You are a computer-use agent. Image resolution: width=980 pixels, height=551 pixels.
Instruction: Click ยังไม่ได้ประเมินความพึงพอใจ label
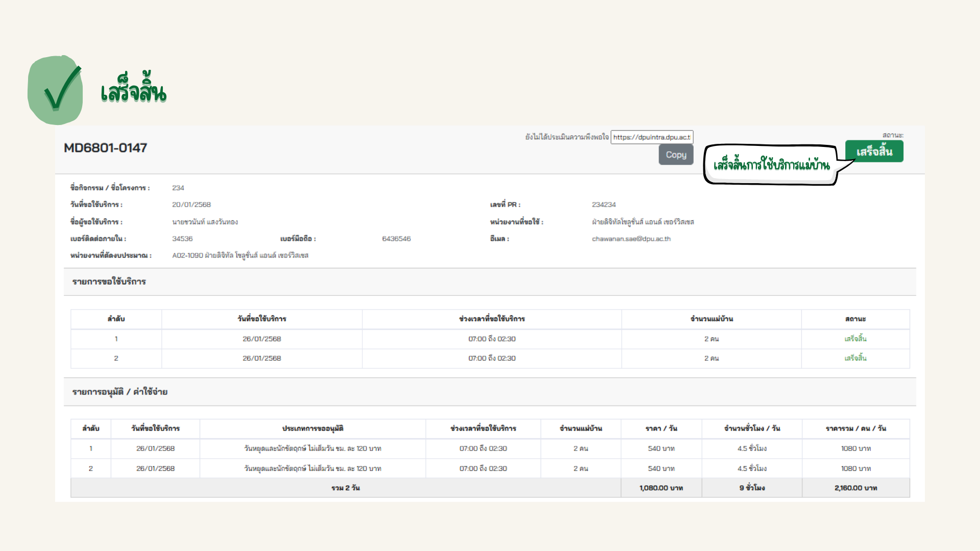point(567,137)
